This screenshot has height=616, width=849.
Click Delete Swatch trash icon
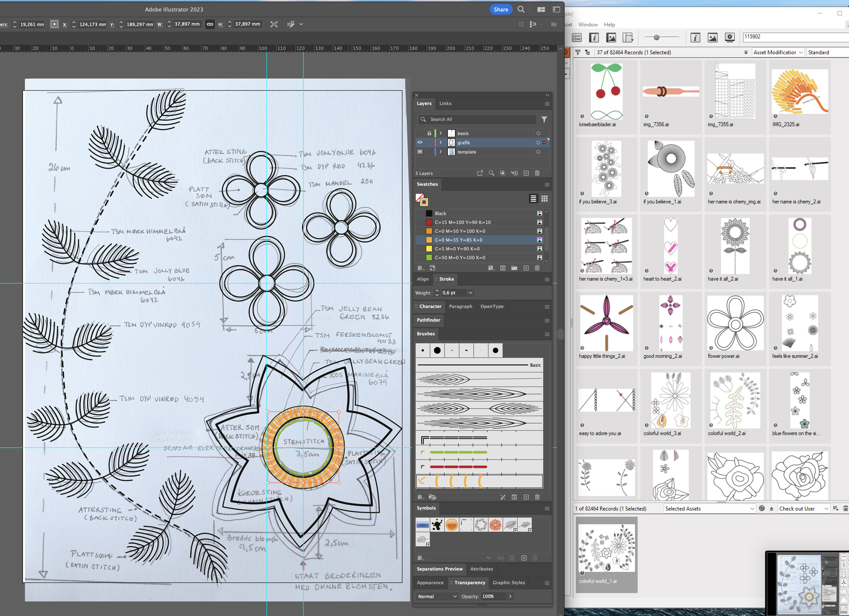(537, 268)
